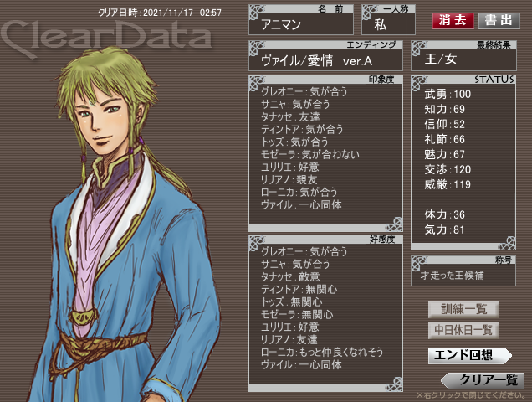The width and height of the screenshot is (532, 402).
Task: Click the ornament icon at STATUS panel bottom-right
Action: [x=507, y=243]
